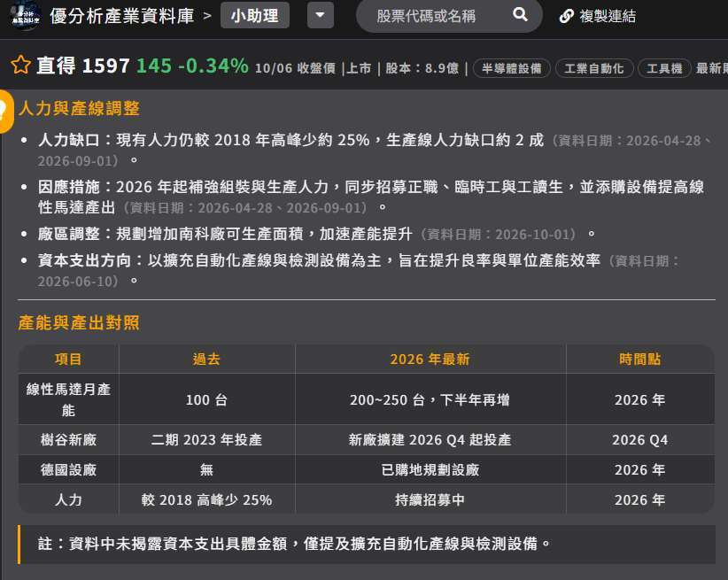The image size is (728, 580).
Task: Open 優分析產業資料庫 home link
Action: tap(121, 16)
